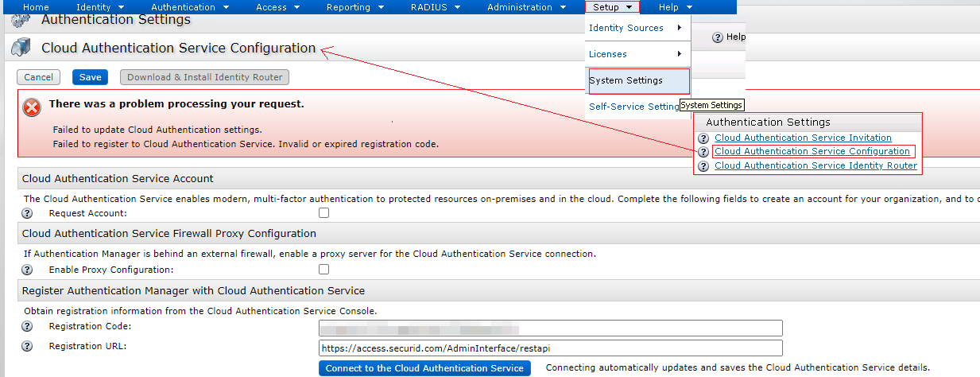This screenshot has width=980, height=377.
Task: Open Cloud Authentication Service Configuration link
Action: [812, 152]
